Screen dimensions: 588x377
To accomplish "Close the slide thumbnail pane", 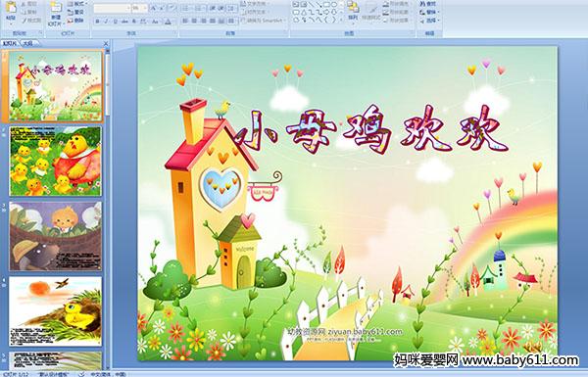I will pyautogui.click(x=106, y=43).
